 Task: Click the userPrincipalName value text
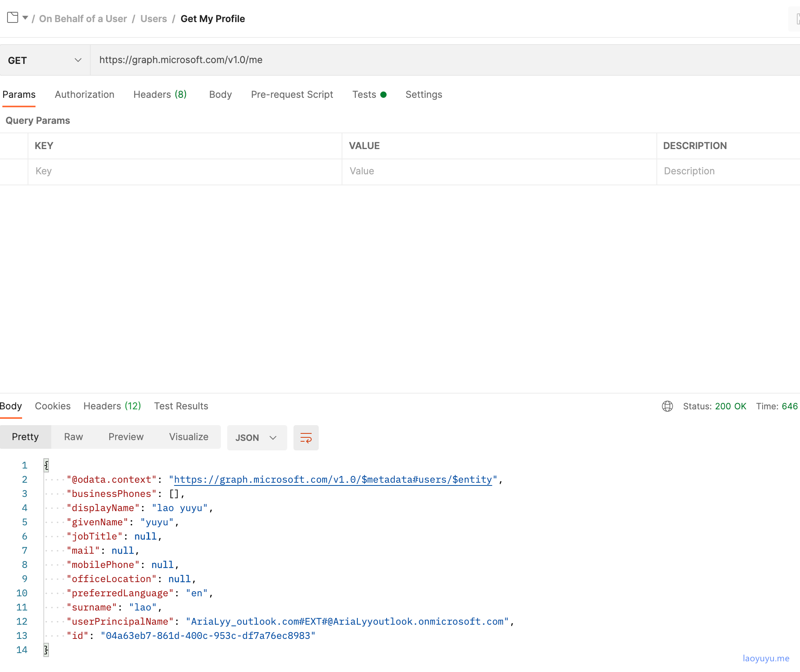tap(348, 622)
